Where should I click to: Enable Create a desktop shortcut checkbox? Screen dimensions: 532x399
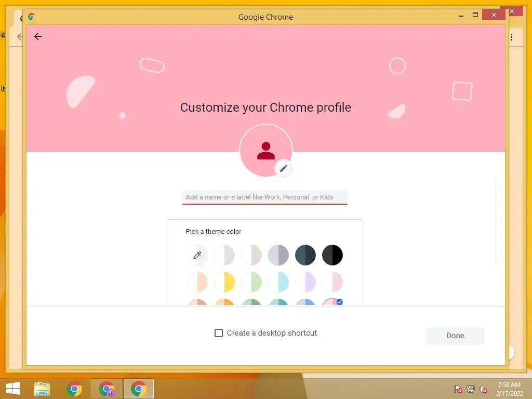coord(219,333)
